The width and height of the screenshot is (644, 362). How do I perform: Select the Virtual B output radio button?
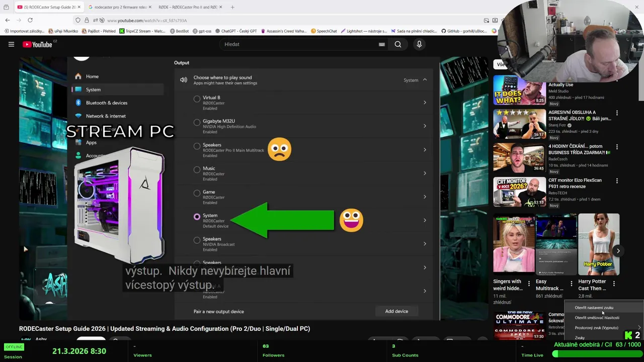click(197, 99)
